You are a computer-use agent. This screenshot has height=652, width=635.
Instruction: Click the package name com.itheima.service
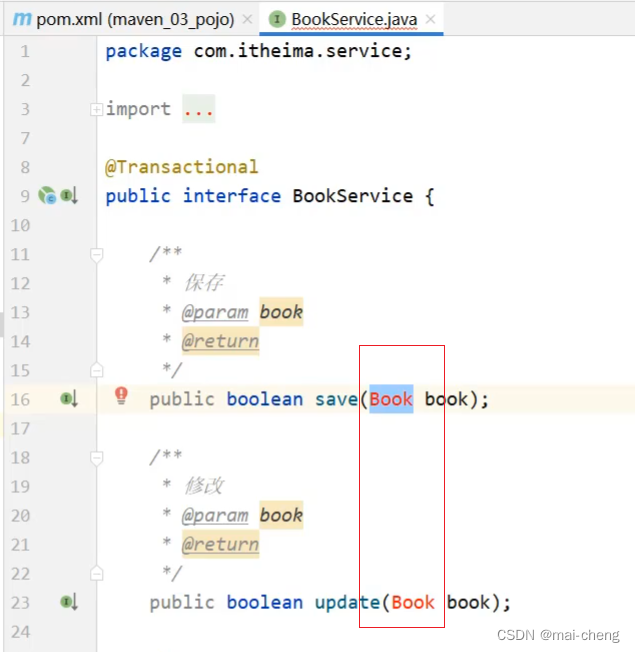click(x=298, y=51)
